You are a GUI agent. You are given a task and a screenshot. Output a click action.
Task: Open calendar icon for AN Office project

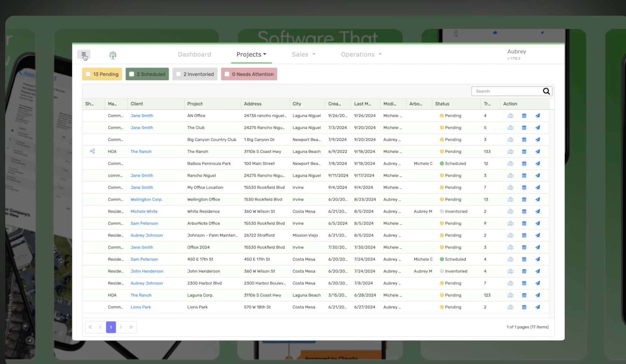coord(524,116)
